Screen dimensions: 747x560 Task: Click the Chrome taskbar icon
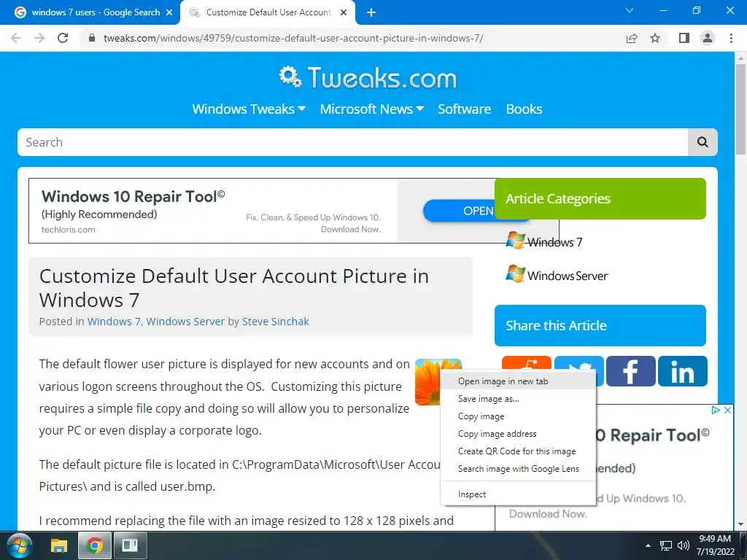[x=94, y=545]
